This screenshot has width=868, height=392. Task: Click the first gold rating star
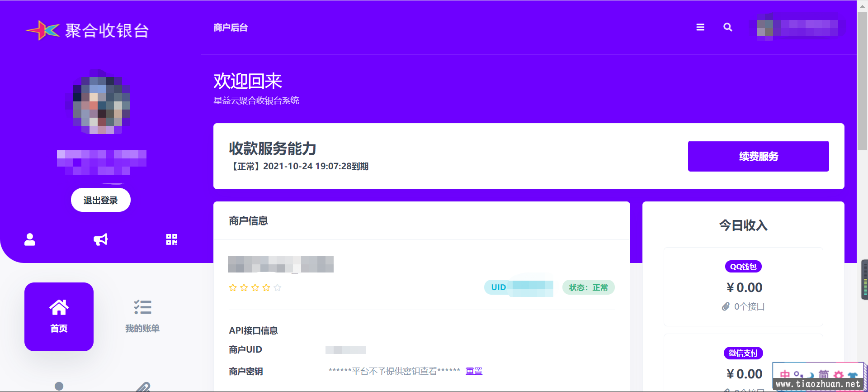coord(233,287)
